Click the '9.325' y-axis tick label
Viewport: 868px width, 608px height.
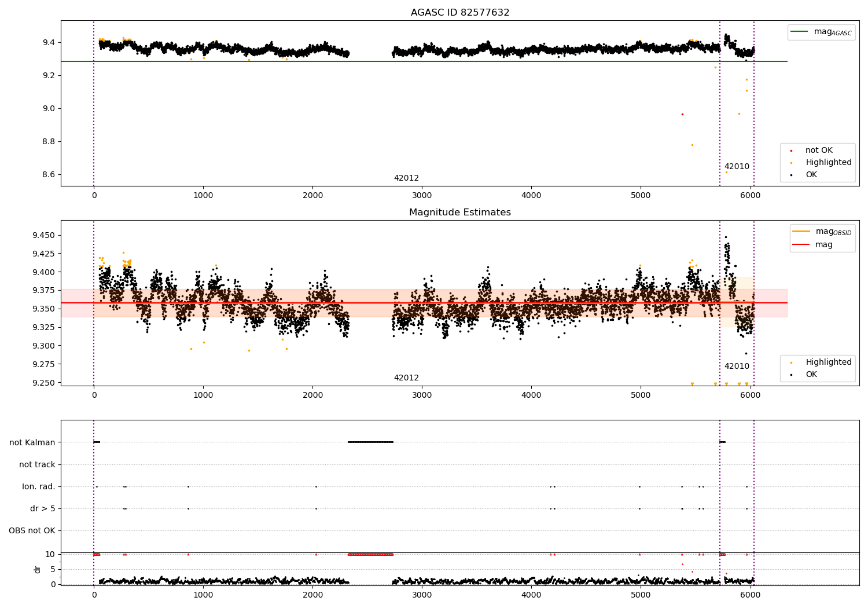coord(44,327)
